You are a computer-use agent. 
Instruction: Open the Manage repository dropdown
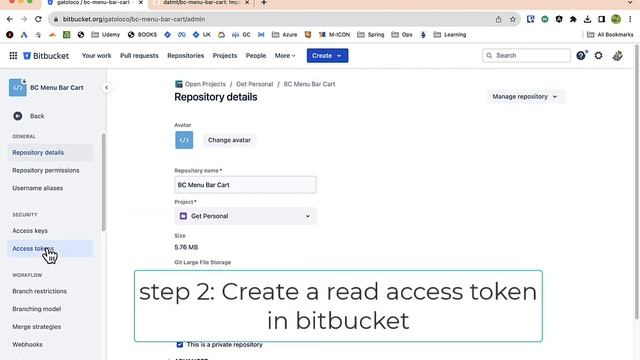[x=525, y=97]
